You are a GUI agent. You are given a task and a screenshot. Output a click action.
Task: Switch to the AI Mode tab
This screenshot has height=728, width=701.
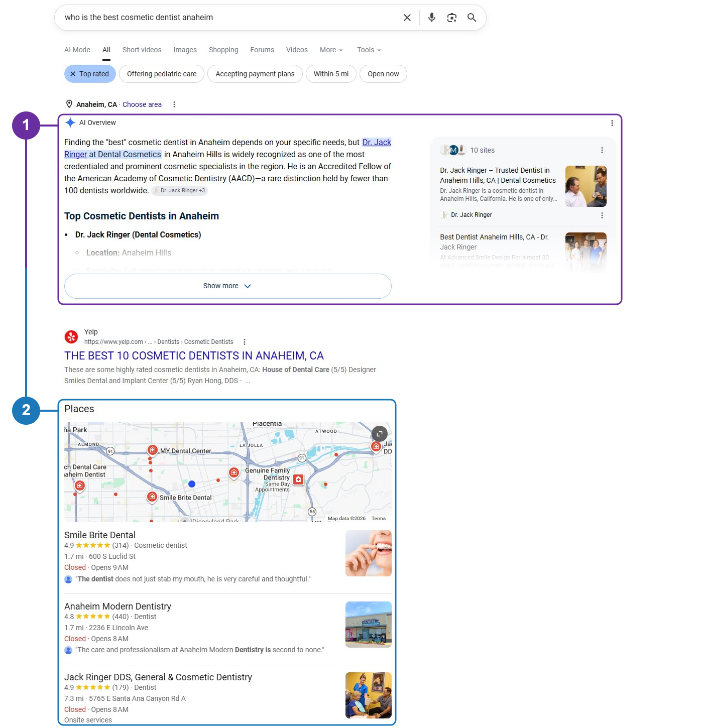tap(77, 50)
